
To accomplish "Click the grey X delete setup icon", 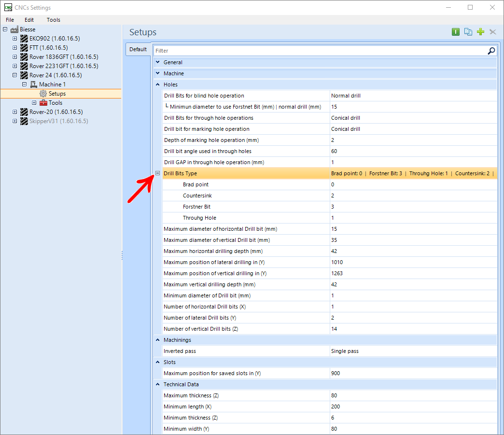I will (x=493, y=32).
